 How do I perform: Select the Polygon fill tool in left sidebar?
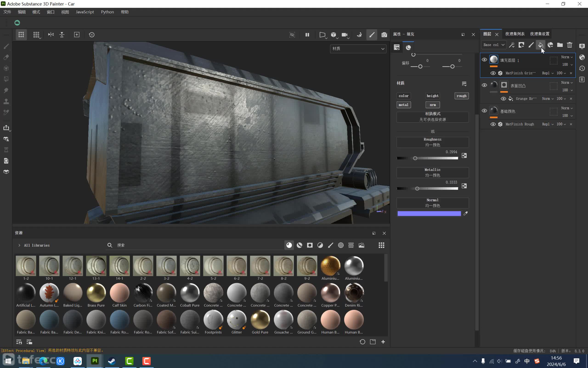pyautogui.click(x=6, y=79)
